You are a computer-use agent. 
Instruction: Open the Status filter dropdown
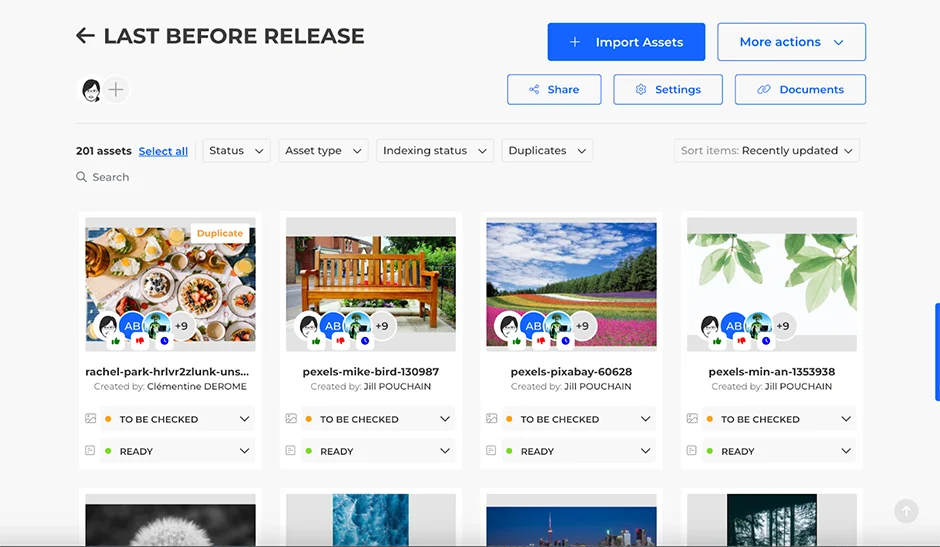coord(236,151)
